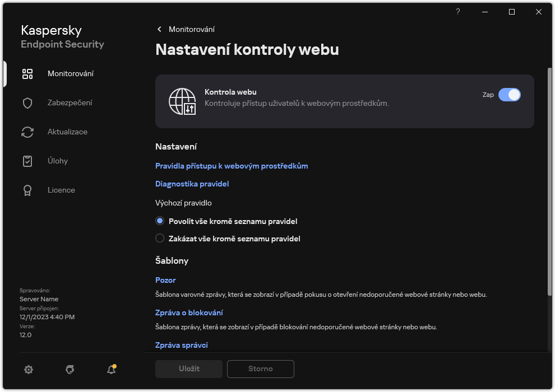Open help via the question mark icon

457,12
